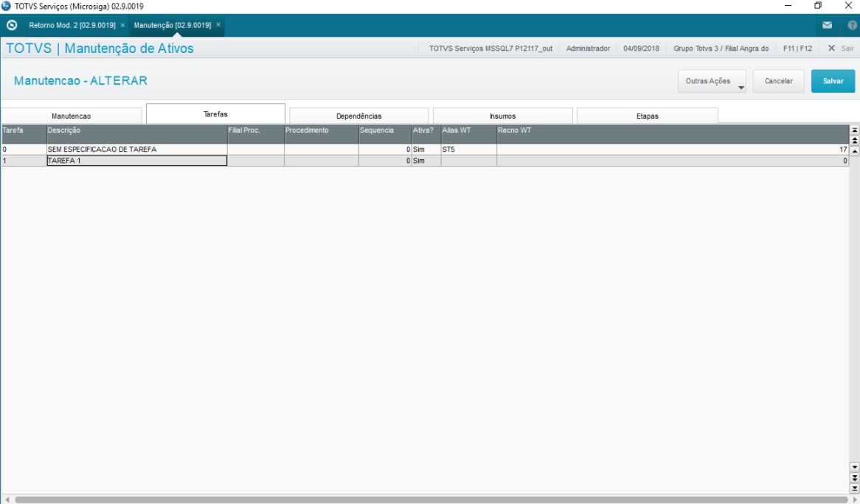Image resolution: width=860 pixels, height=504 pixels.
Task: Click TOTVS Serviços application icon in title bar
Action: 6,6
